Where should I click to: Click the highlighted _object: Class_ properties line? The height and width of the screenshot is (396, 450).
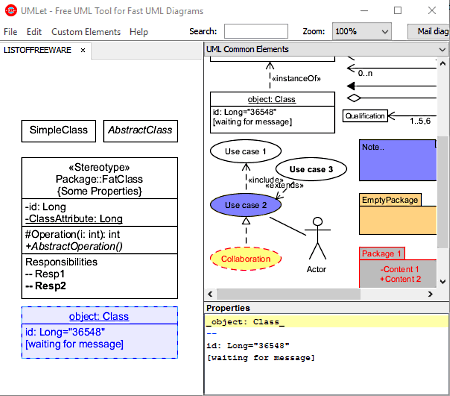click(x=327, y=322)
